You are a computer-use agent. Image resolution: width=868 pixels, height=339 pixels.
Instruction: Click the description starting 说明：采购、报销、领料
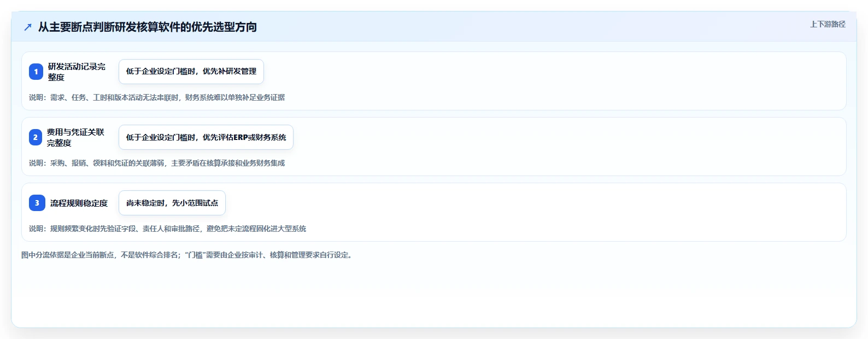(x=157, y=163)
